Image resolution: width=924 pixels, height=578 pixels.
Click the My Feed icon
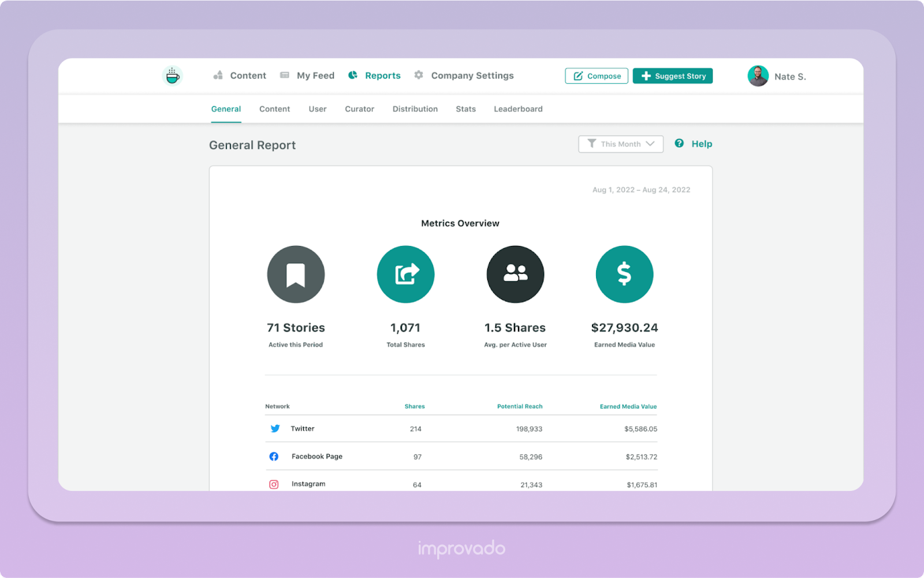point(284,75)
